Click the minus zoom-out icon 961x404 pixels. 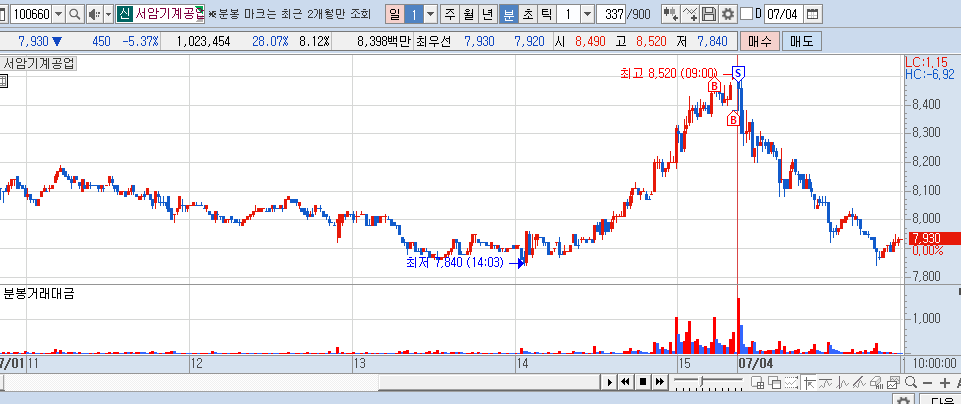coord(927,383)
